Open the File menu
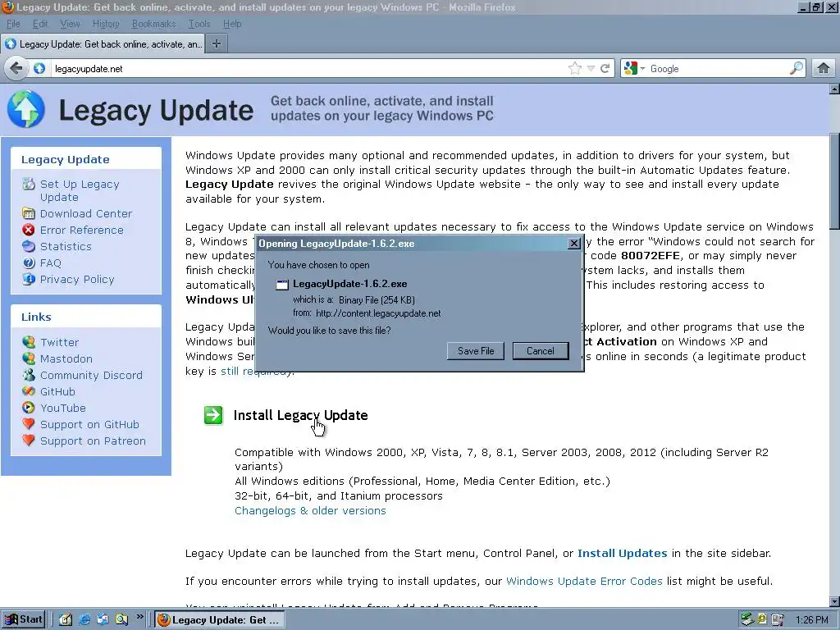 coord(13,24)
